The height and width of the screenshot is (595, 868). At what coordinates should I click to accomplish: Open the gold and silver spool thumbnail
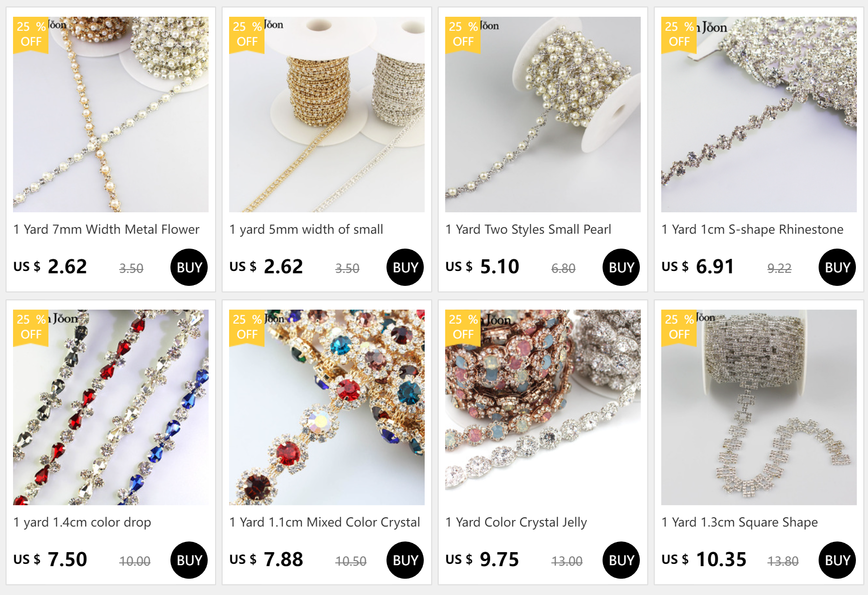coord(327,115)
